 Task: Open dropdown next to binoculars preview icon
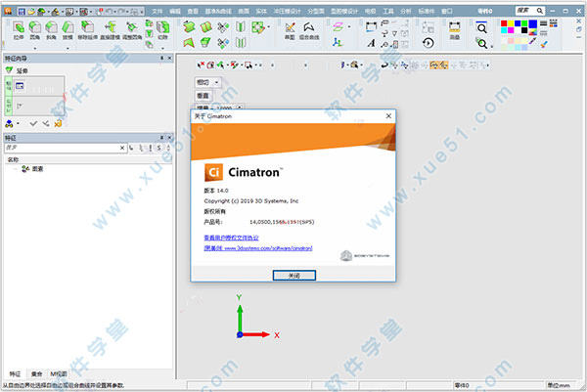click(x=18, y=123)
